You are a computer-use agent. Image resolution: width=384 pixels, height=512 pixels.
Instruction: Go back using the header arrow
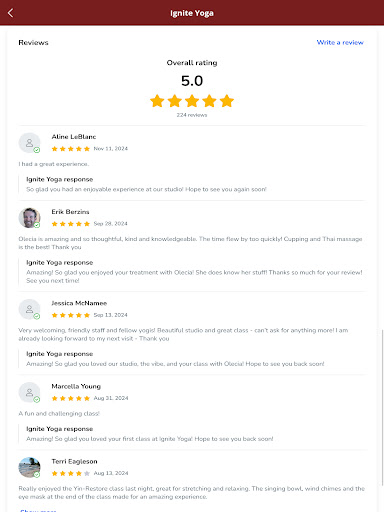coord(10,13)
